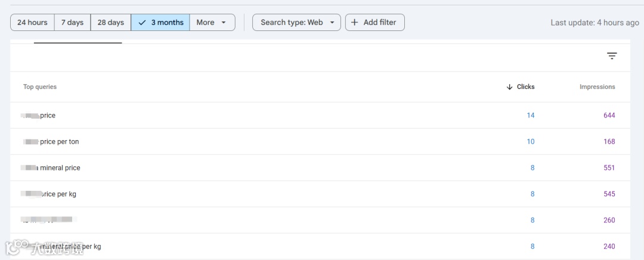The image size is (644, 260).
Task: Click the 551 impressions value
Action: [609, 168]
